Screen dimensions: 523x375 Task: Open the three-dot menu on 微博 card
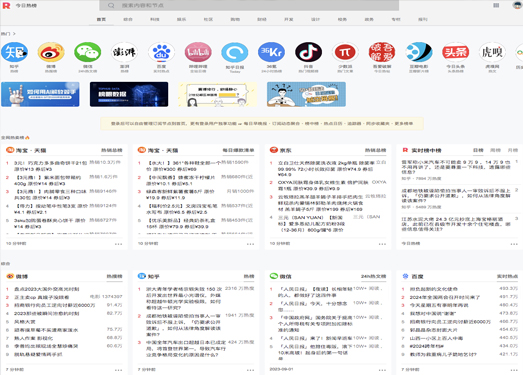(x=118, y=370)
